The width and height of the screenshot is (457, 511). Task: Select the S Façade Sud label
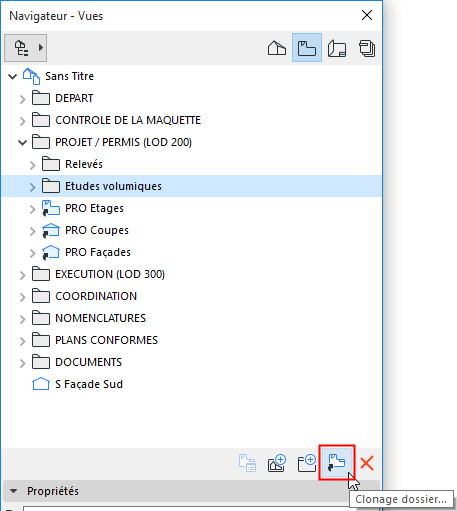point(89,384)
